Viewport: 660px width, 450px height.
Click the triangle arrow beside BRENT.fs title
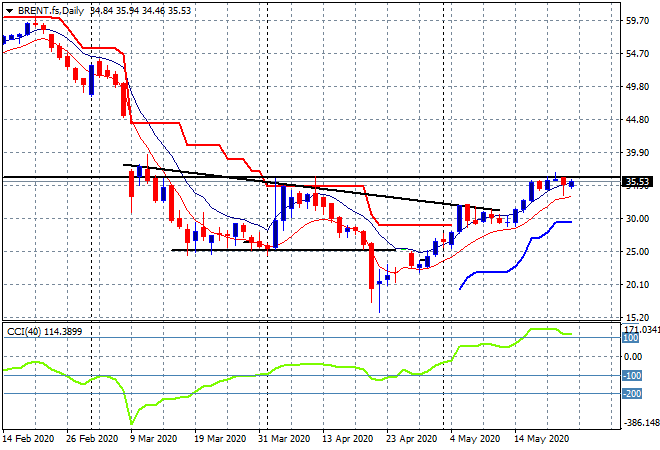click(x=9, y=10)
